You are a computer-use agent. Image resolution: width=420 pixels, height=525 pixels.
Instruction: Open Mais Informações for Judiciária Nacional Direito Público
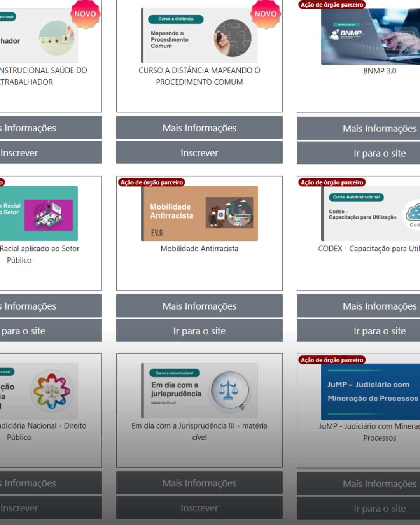[51, 483]
